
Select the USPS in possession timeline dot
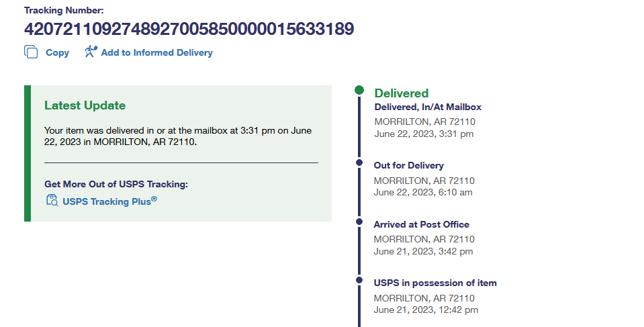click(x=359, y=279)
